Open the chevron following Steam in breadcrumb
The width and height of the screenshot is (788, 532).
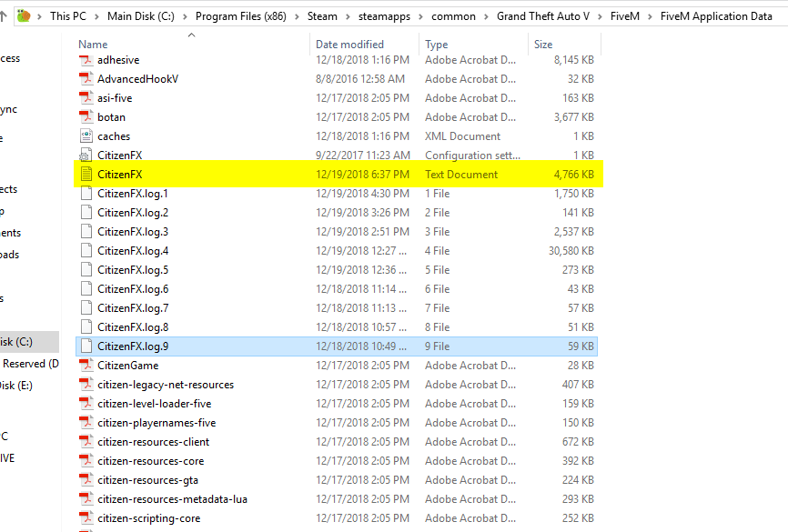click(x=348, y=16)
